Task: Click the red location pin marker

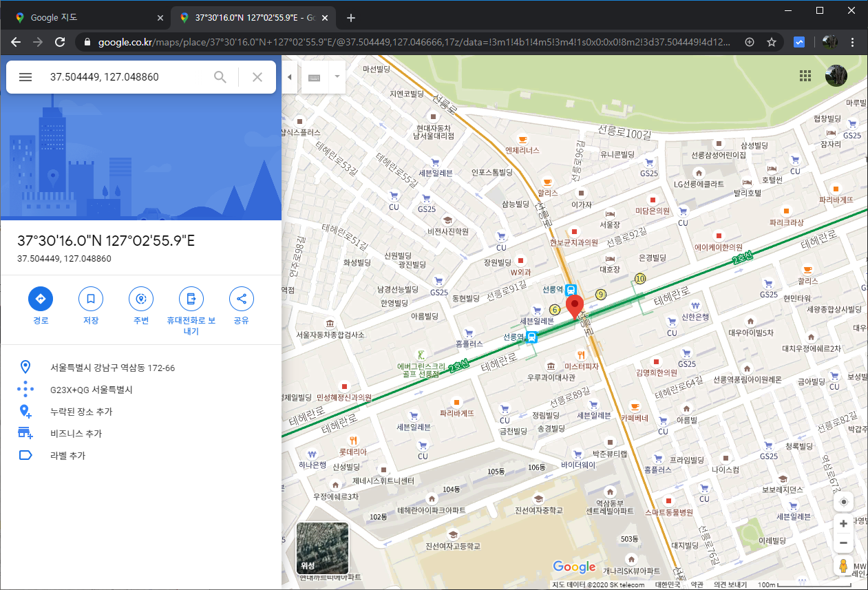Action: (574, 307)
